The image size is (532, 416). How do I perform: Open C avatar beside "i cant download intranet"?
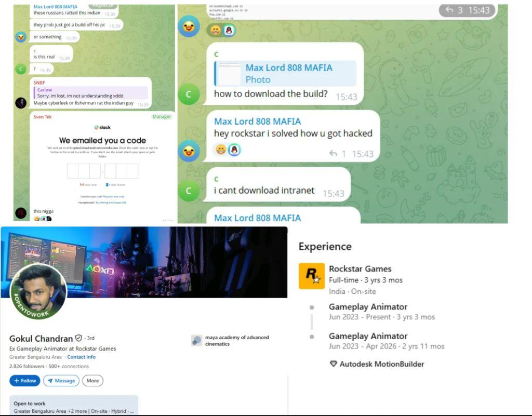pyautogui.click(x=189, y=191)
